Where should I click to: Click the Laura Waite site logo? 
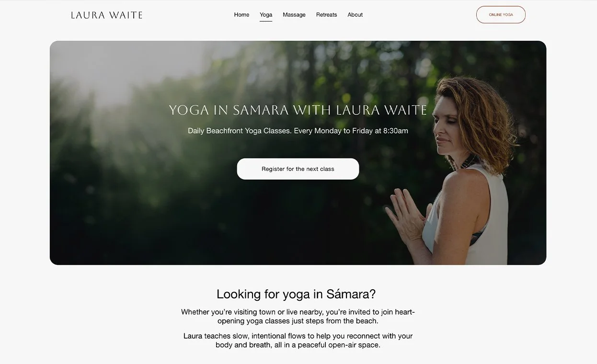(x=106, y=15)
